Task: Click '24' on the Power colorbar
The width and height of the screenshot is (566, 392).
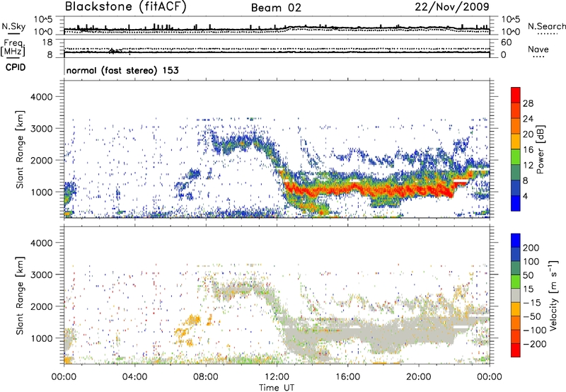Action: (528, 119)
